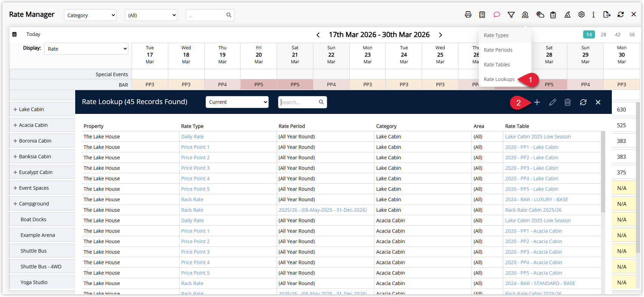Click the Today button
This screenshot has height=297, width=644.
click(33, 34)
